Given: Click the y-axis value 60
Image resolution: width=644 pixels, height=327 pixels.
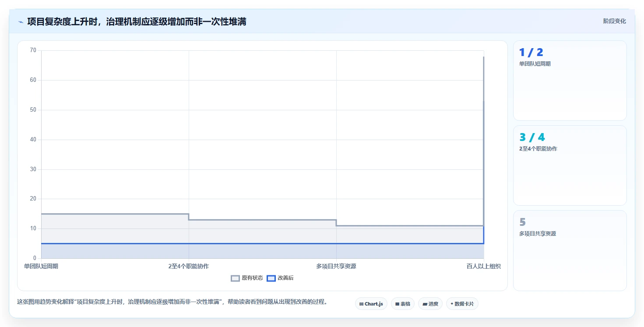Looking at the screenshot, I should (33, 80).
